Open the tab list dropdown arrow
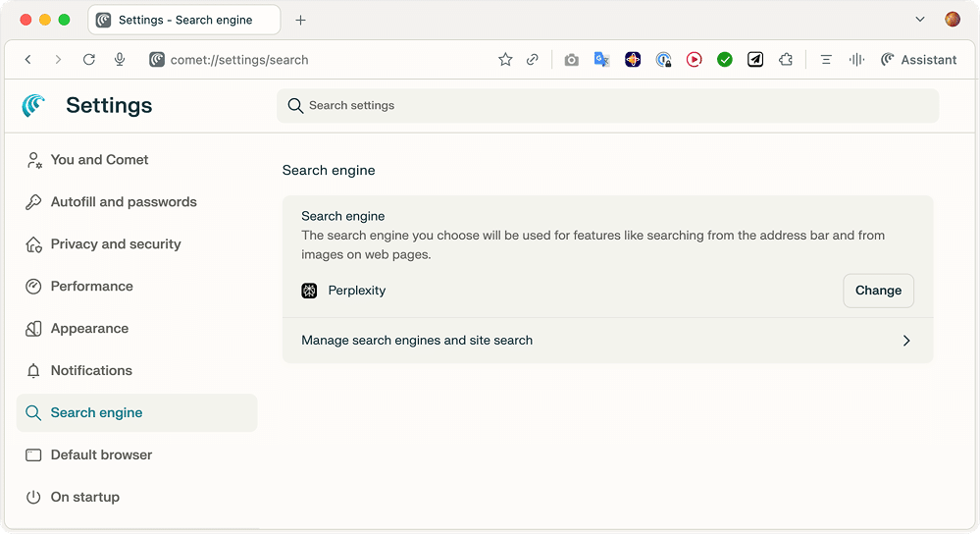Image resolution: width=980 pixels, height=534 pixels. point(920,20)
